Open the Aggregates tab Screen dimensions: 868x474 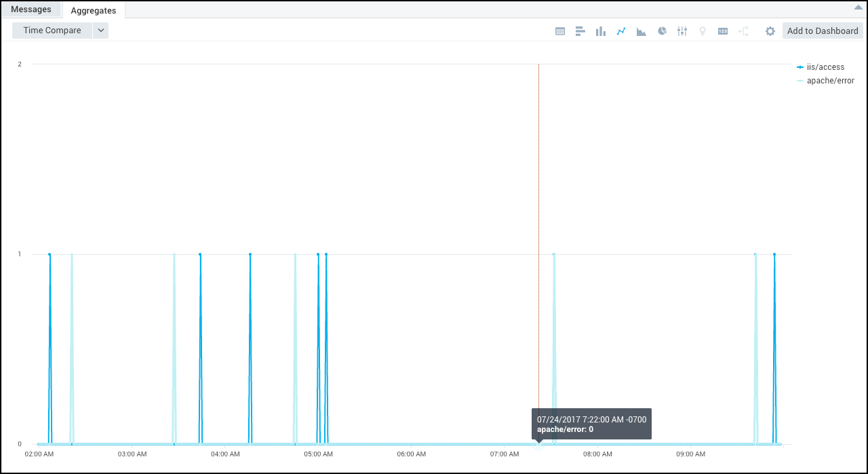(93, 10)
